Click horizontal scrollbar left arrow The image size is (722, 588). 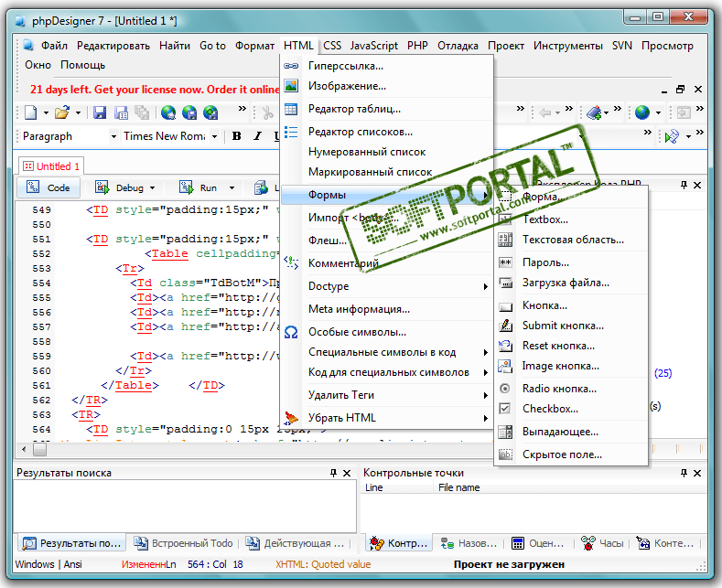24,449
